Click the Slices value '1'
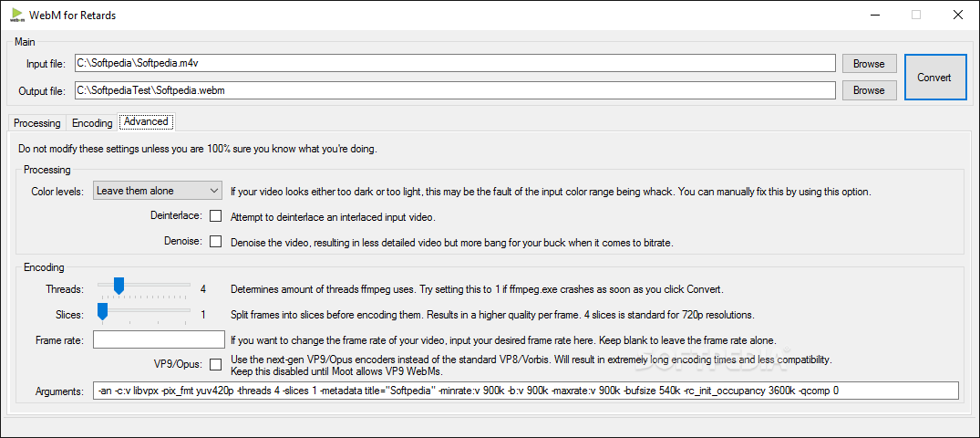980x438 pixels. pos(203,314)
